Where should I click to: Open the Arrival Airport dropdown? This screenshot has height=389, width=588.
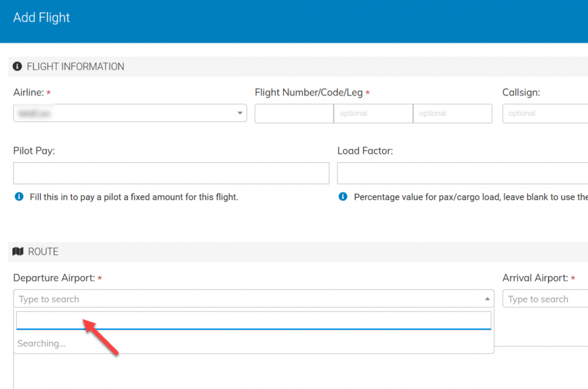pos(544,299)
